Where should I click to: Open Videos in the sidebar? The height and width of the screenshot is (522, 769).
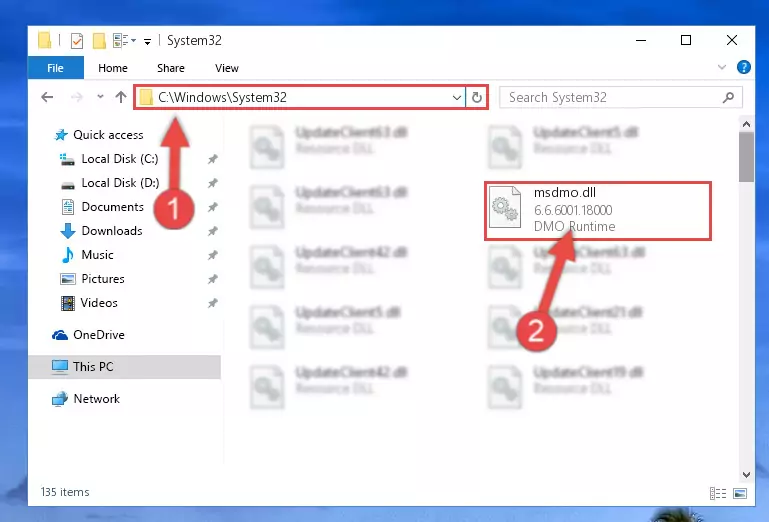[89, 303]
